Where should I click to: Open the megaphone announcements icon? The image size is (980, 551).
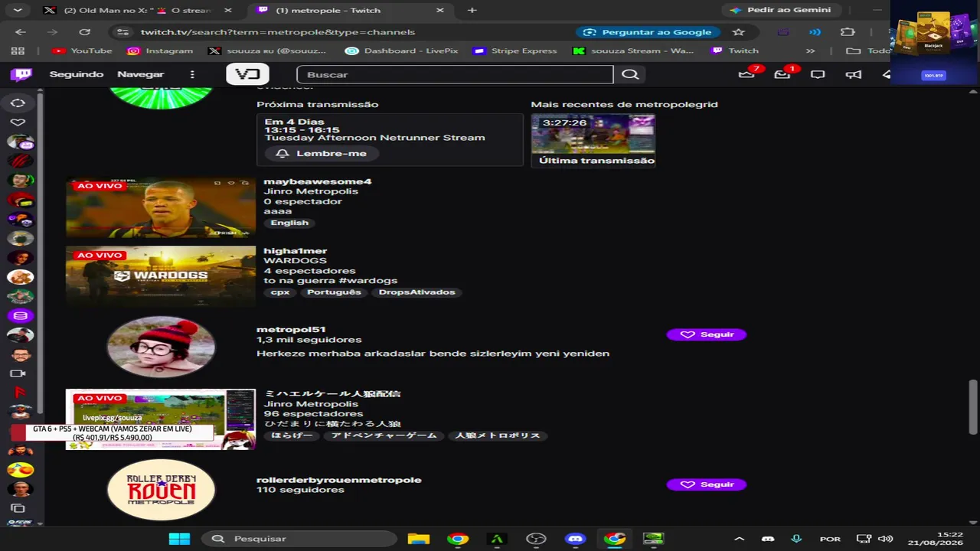coord(853,74)
